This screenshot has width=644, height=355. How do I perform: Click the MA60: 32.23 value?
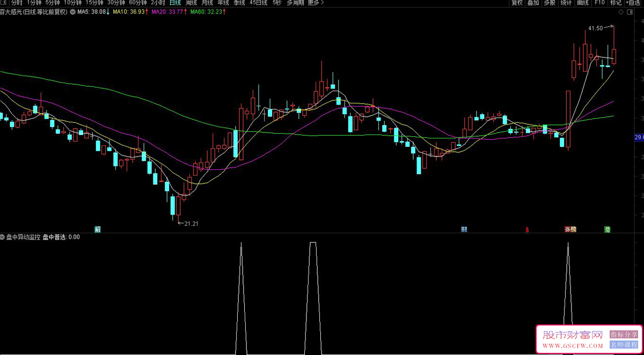tap(206, 11)
